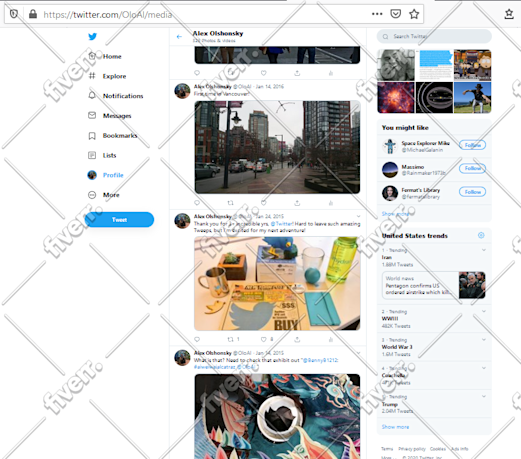Screen dimensions: 521x459
Task: Open Messages from sidebar
Action: pos(117,116)
